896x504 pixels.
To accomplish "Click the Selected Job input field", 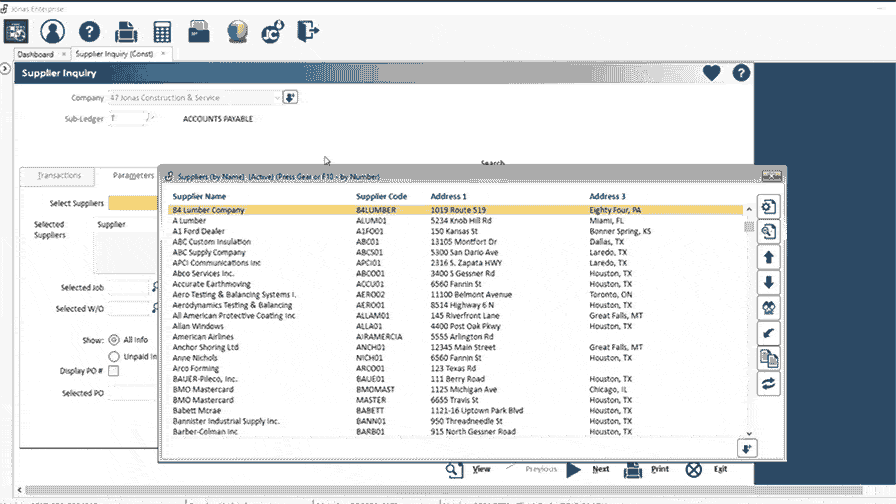I will [129, 287].
